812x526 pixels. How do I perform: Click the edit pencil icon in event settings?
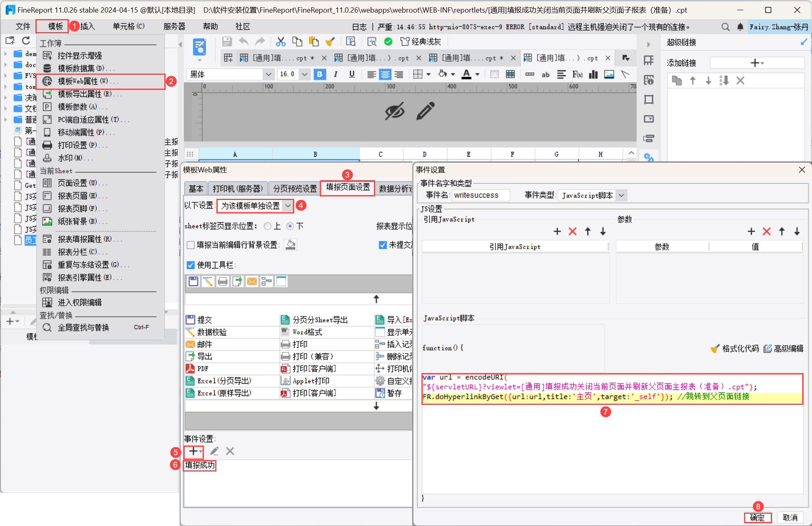click(x=214, y=451)
